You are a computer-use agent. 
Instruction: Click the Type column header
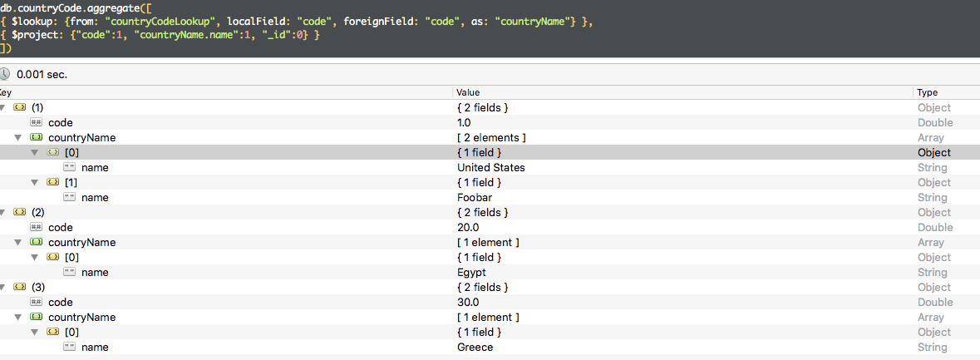[x=928, y=92]
